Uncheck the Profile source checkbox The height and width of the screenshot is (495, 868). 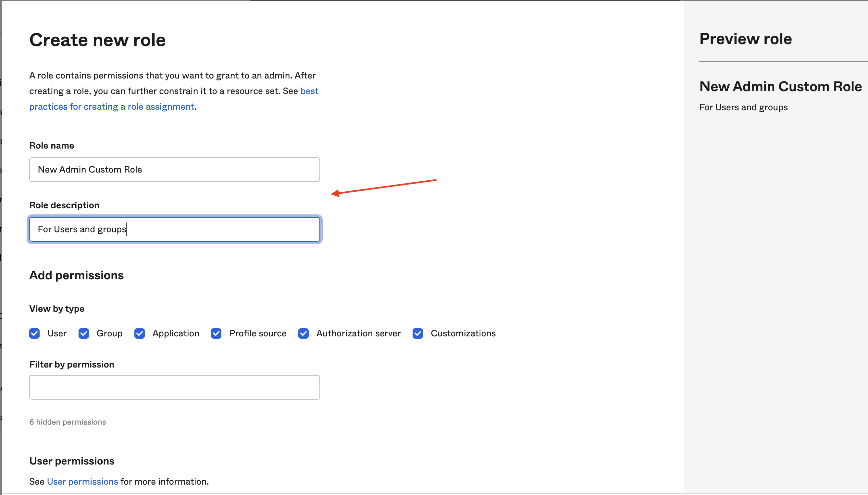pyautogui.click(x=217, y=333)
